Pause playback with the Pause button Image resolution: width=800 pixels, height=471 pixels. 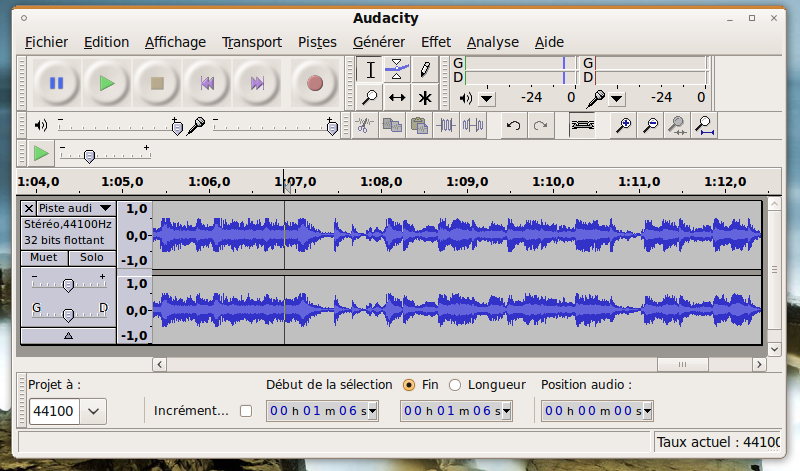[56, 83]
